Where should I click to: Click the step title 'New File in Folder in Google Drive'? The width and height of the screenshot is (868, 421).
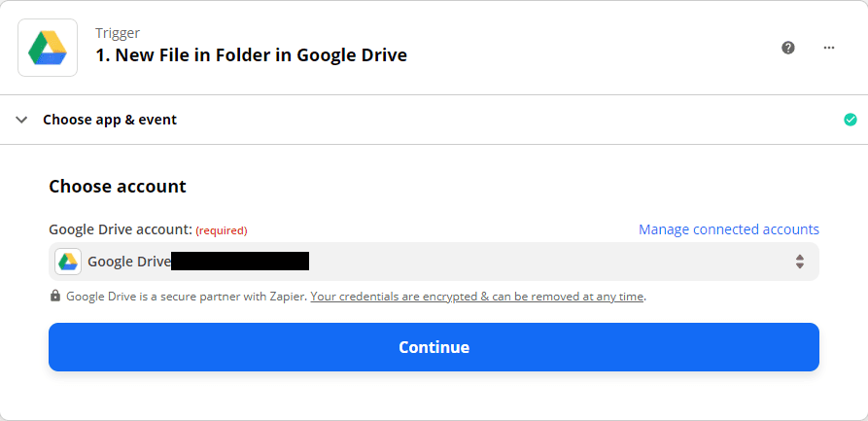(x=251, y=55)
